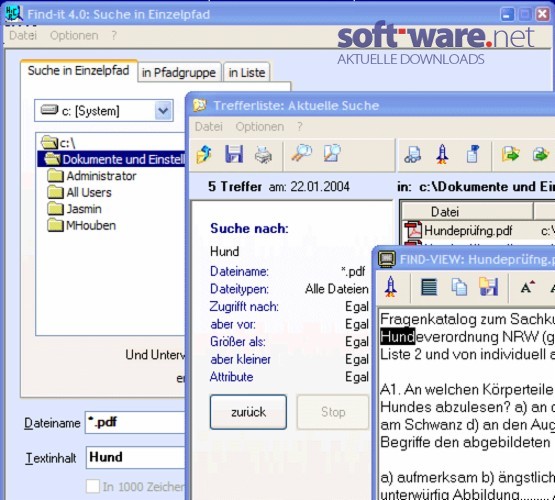Click the increase font size A icon
Viewport: 555px width, 500px height.
click(x=527, y=287)
